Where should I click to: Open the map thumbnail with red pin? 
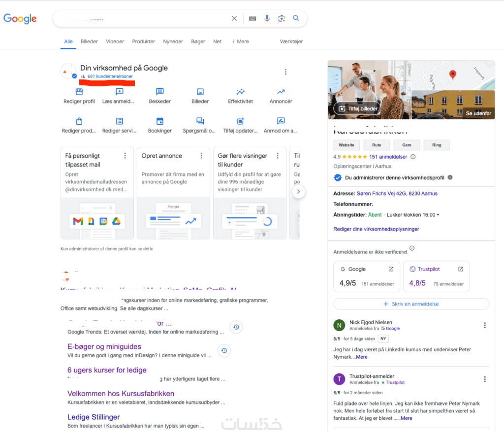point(453,75)
